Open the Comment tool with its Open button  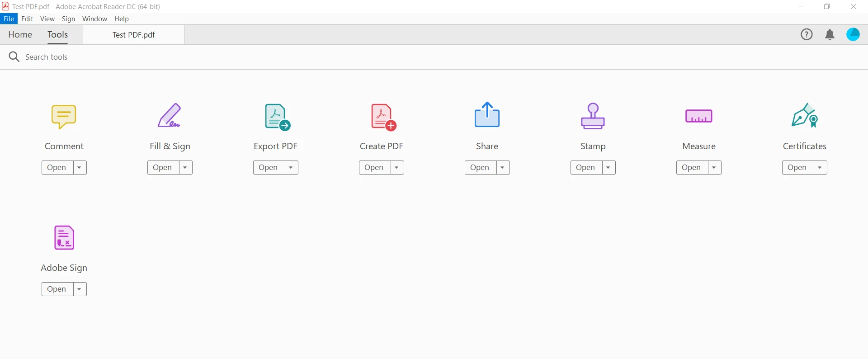pos(57,167)
